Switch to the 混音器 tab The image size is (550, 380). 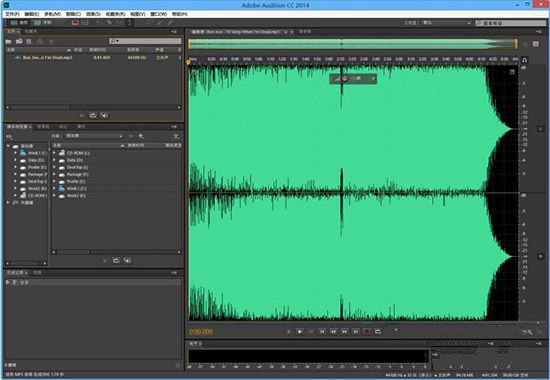tap(305, 32)
